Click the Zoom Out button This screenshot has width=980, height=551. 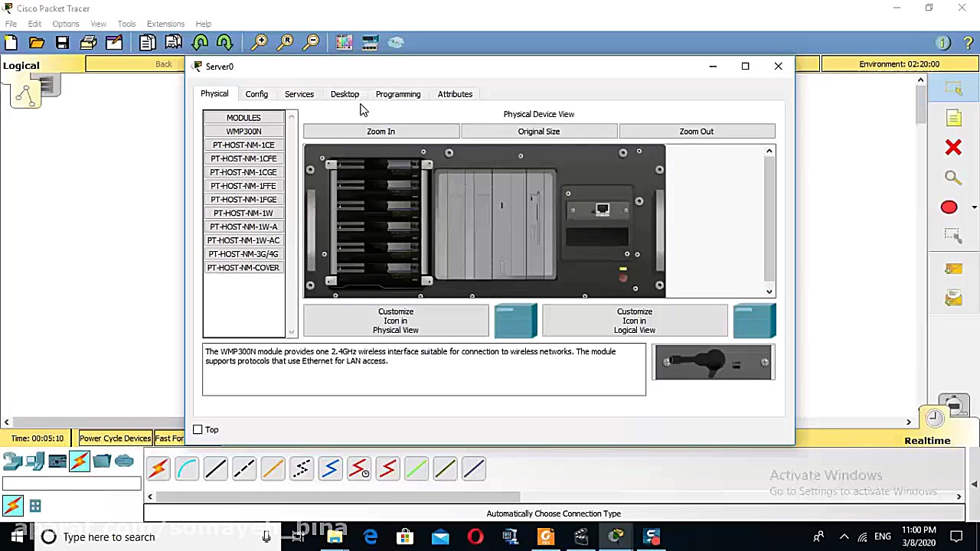pyautogui.click(x=696, y=132)
